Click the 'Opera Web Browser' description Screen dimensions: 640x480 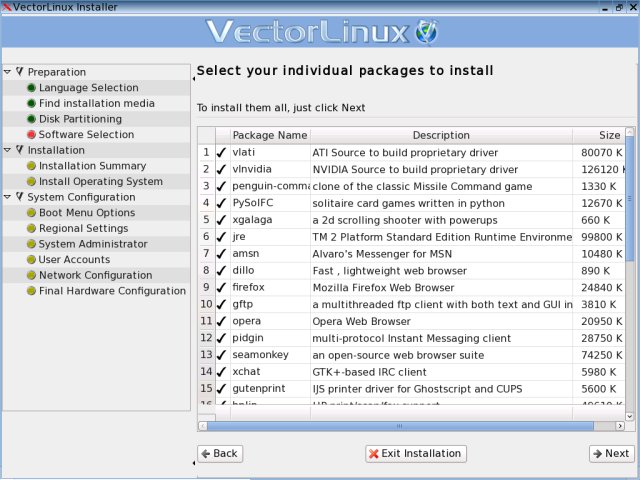(361, 321)
